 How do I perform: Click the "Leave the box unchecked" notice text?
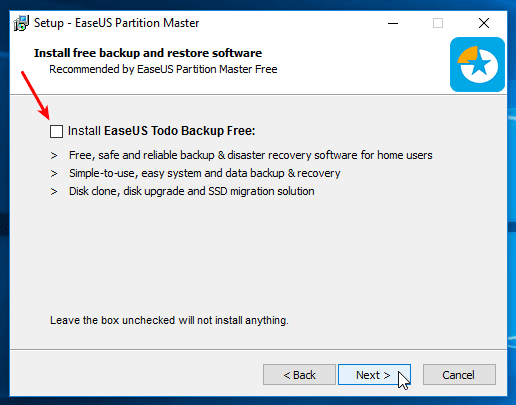click(169, 320)
